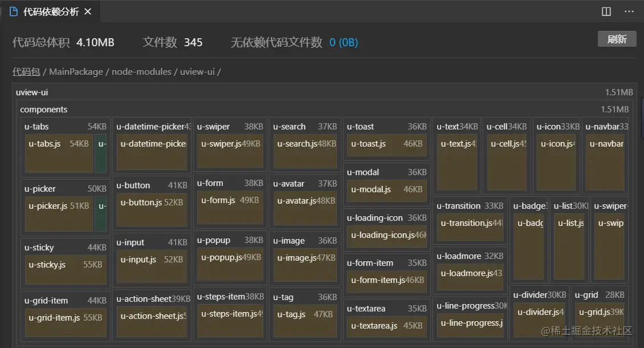Screen dimensions: 644x348
Task: Open the u-loading-icon.js block
Action: point(387,237)
